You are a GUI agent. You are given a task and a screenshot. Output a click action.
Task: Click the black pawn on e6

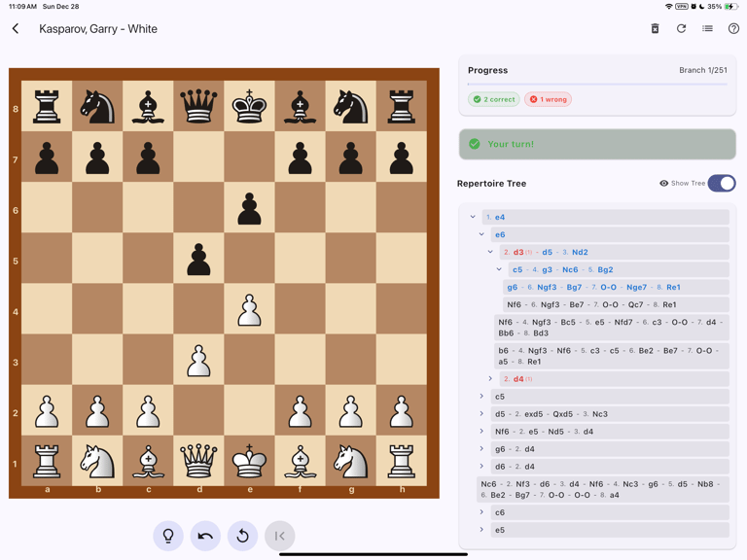[249, 208]
